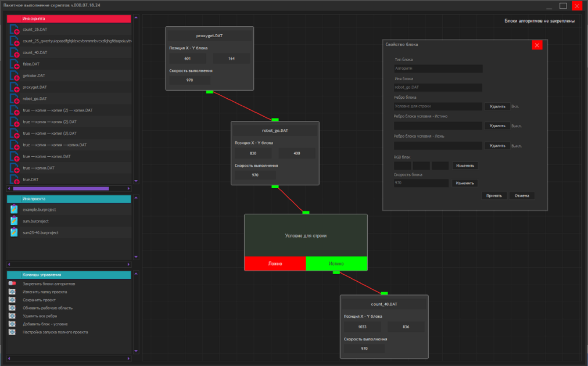The height and width of the screenshot is (366, 588).
Task: Click Удалить for Ребро блока условия - Ложь
Action: (x=497, y=146)
